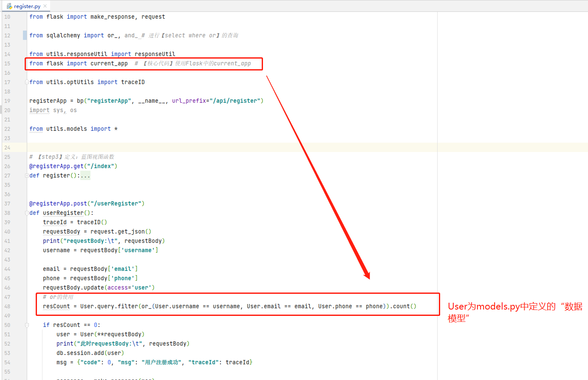Click 'and_' in the sqlalchemy import line
This screenshot has width=588, height=380.
coord(131,35)
